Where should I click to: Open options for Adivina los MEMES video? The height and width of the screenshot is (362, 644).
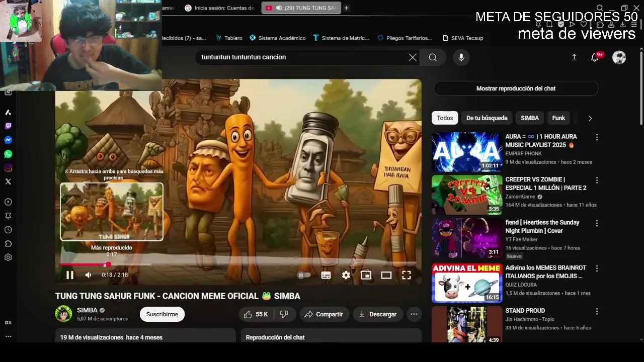597,268
